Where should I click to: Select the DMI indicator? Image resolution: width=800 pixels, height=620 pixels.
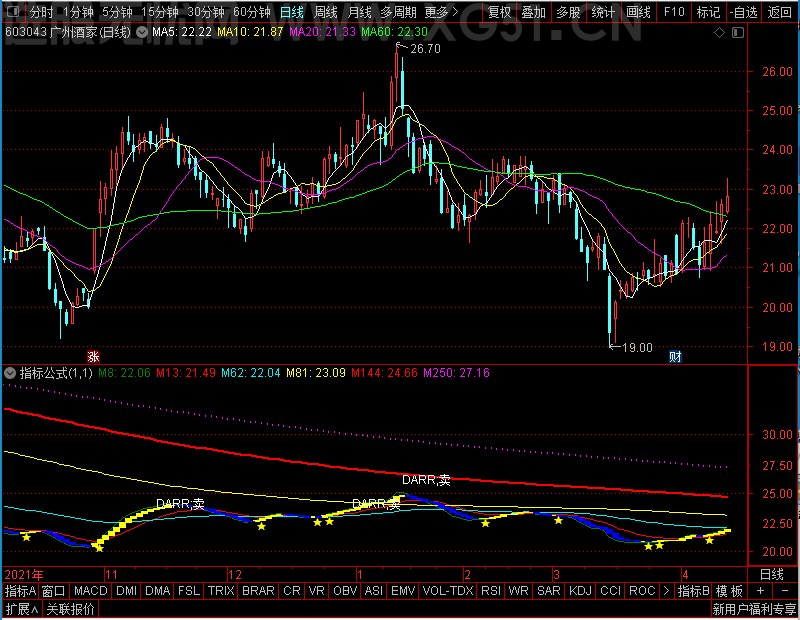127,591
